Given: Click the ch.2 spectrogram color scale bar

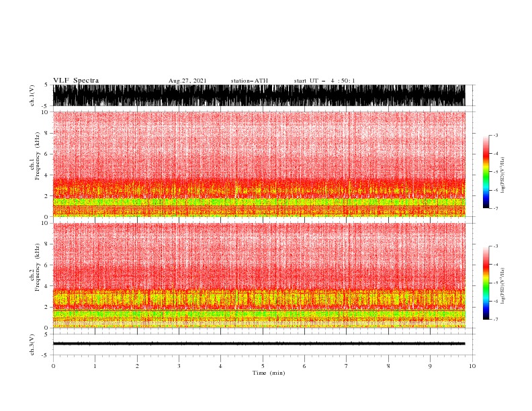Looking at the screenshot, I should 486,283.
